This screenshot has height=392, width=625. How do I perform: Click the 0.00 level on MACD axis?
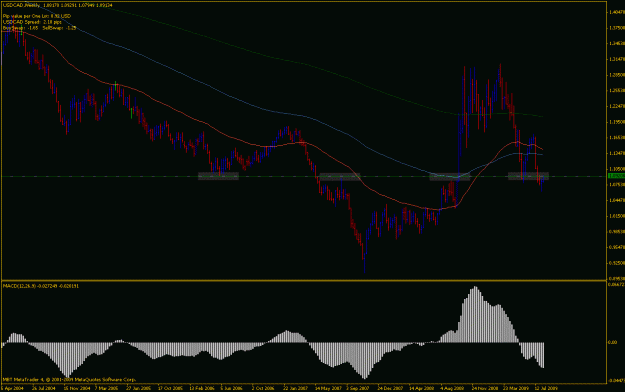(612, 342)
